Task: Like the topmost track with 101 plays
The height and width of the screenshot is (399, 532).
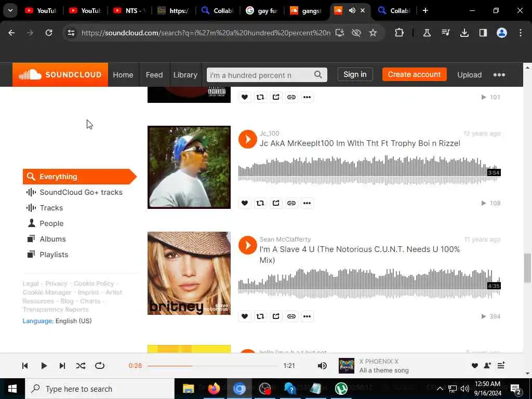Action: pyautogui.click(x=245, y=97)
